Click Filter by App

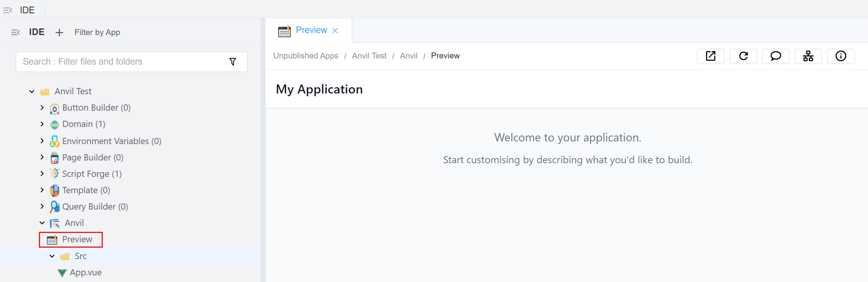click(97, 33)
